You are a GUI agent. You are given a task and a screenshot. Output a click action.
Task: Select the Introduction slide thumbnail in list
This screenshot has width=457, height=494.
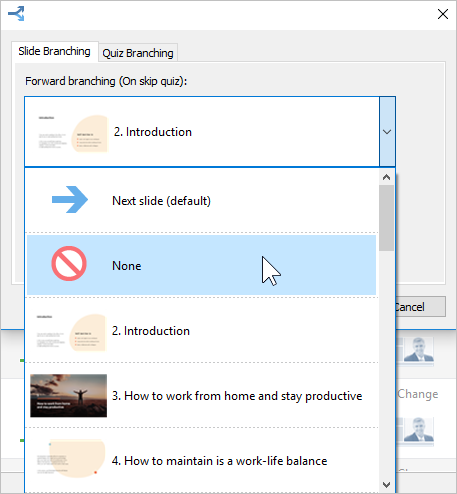click(x=69, y=332)
